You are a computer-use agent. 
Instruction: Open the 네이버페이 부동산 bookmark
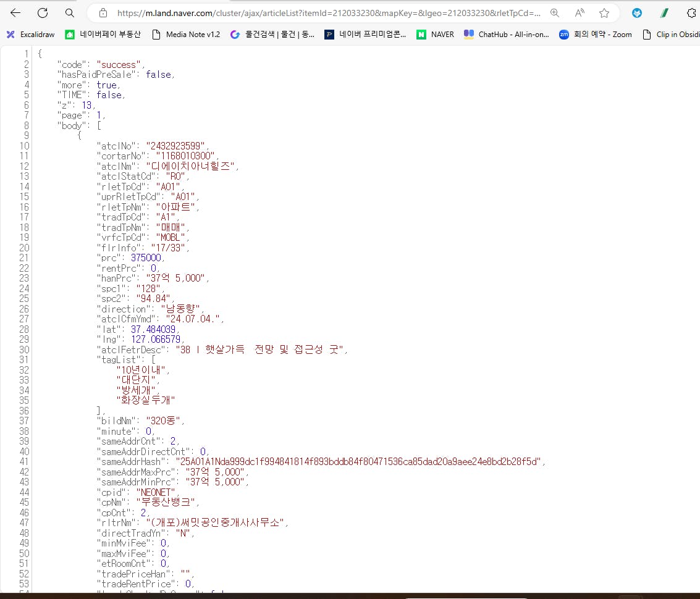coord(103,35)
